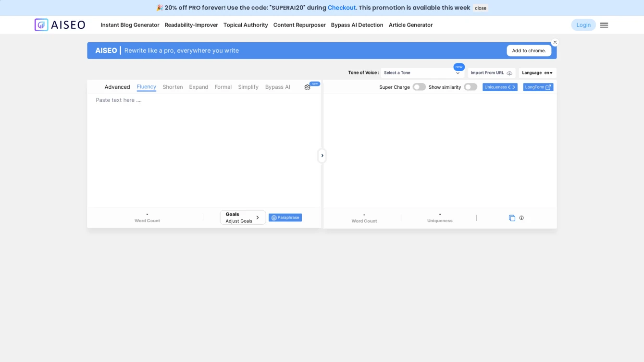The height and width of the screenshot is (362, 644).
Task: Open the LongForm button
Action: coord(538,87)
